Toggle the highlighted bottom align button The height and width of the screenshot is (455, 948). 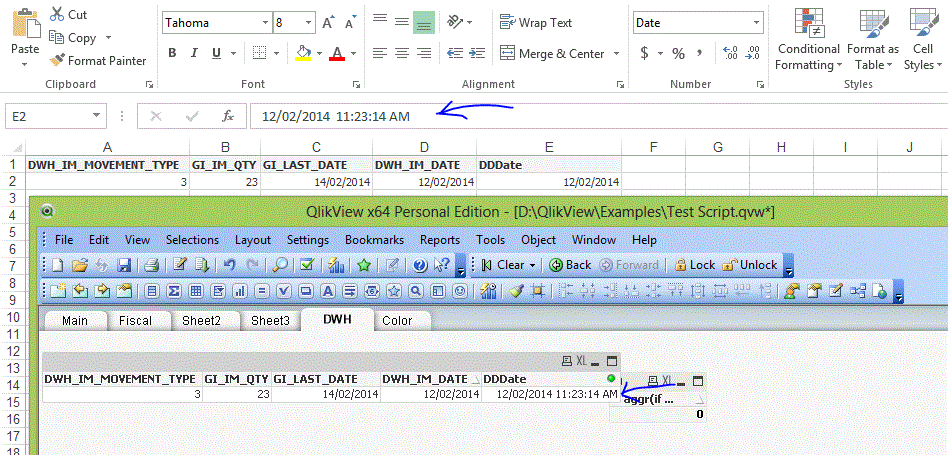(x=424, y=23)
